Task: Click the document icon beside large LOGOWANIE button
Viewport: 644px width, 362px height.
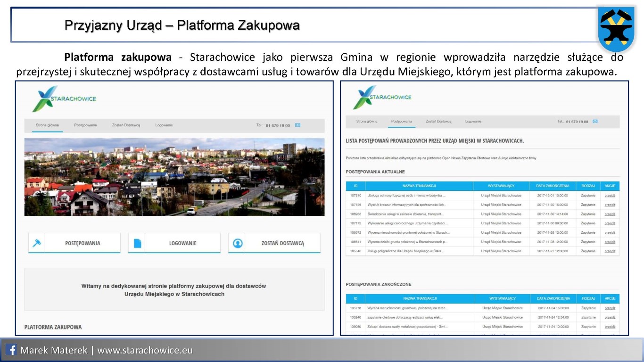Action: click(x=137, y=243)
